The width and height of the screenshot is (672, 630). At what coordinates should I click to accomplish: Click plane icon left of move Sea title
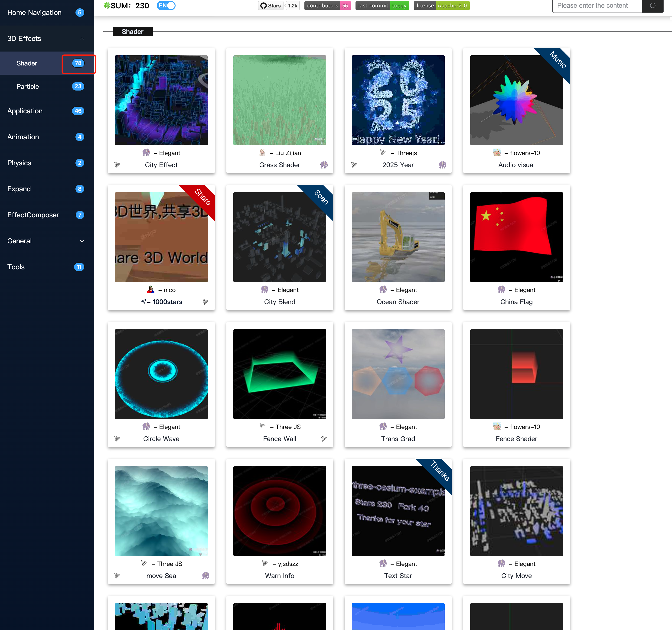117,576
